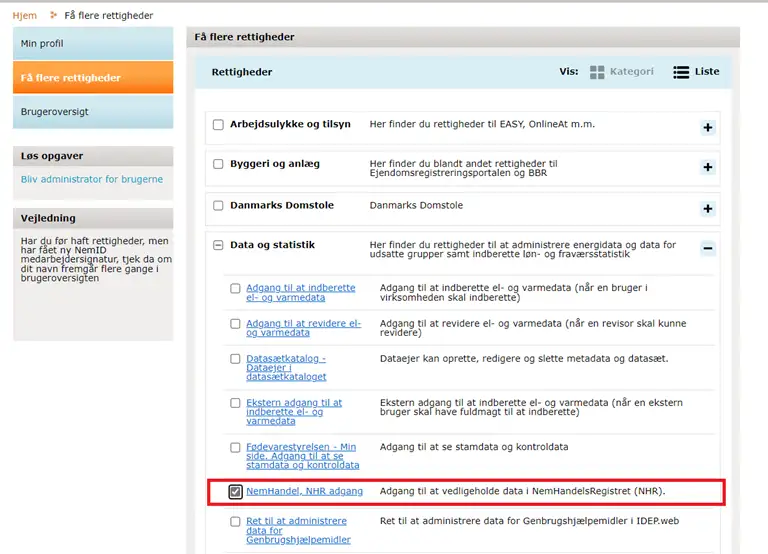Expand Danmarks Domstole category plus button

pyautogui.click(x=708, y=208)
